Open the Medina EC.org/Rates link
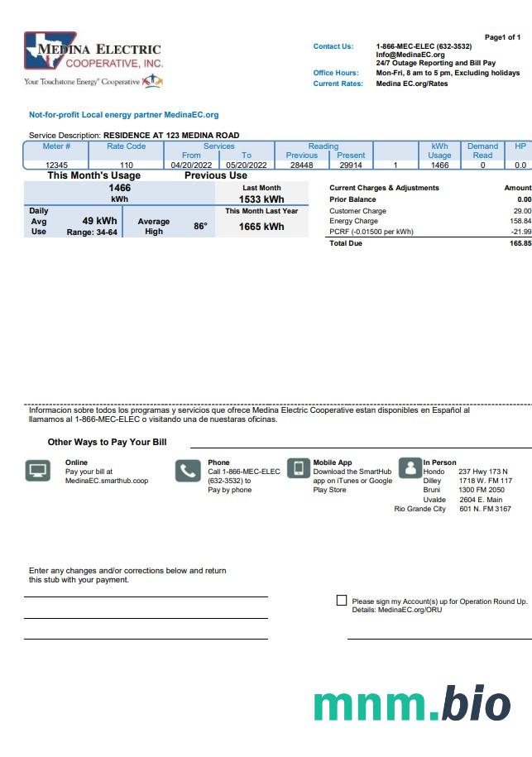The height and width of the screenshot is (757, 532). (x=411, y=84)
